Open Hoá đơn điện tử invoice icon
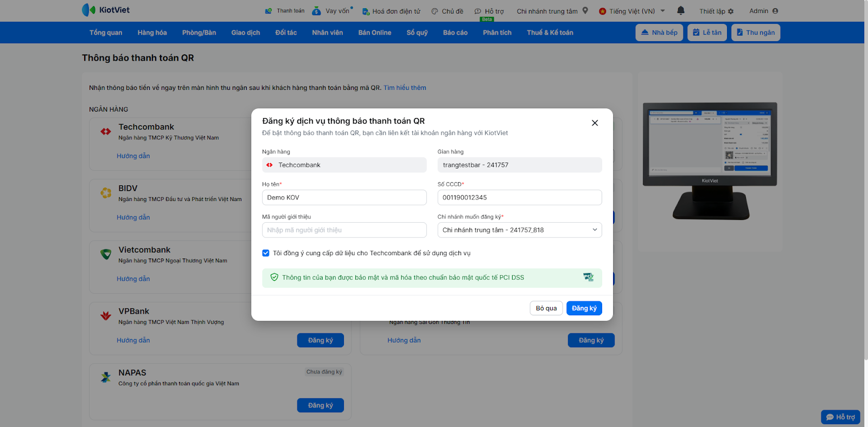Viewport: 868px width, 427px height. click(366, 11)
